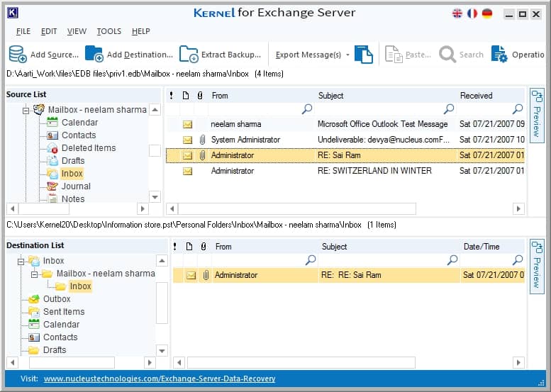551x392 pixels.
Task: Click Add Source text button
Action: [55, 55]
